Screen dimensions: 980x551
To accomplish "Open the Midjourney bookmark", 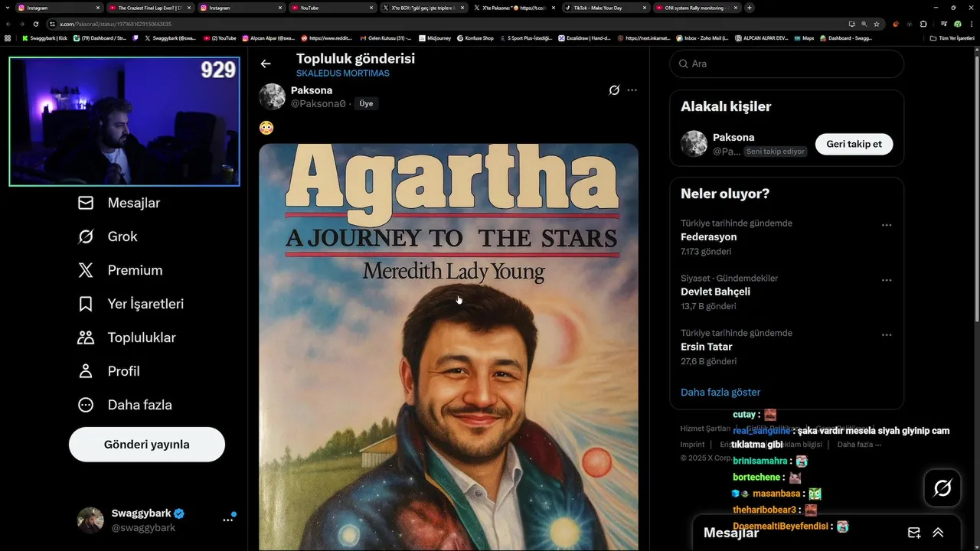I will pyautogui.click(x=435, y=37).
